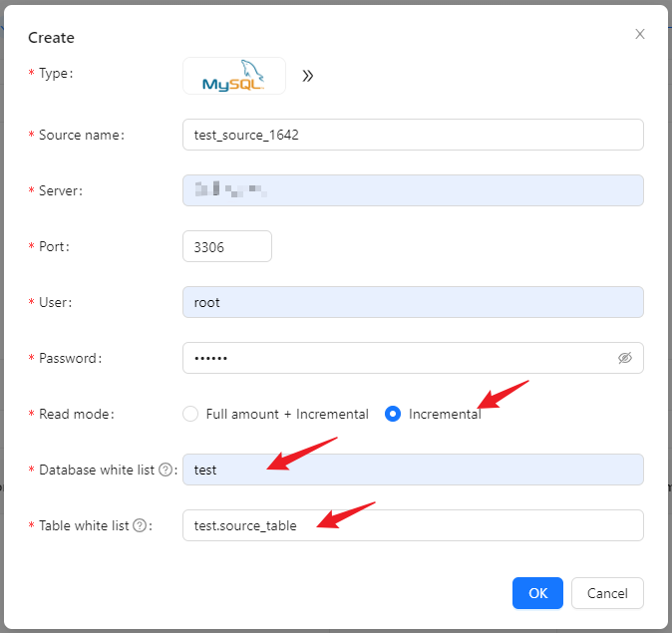Click the Port field containing 3306
This screenshot has width=672, height=633.
(227, 246)
